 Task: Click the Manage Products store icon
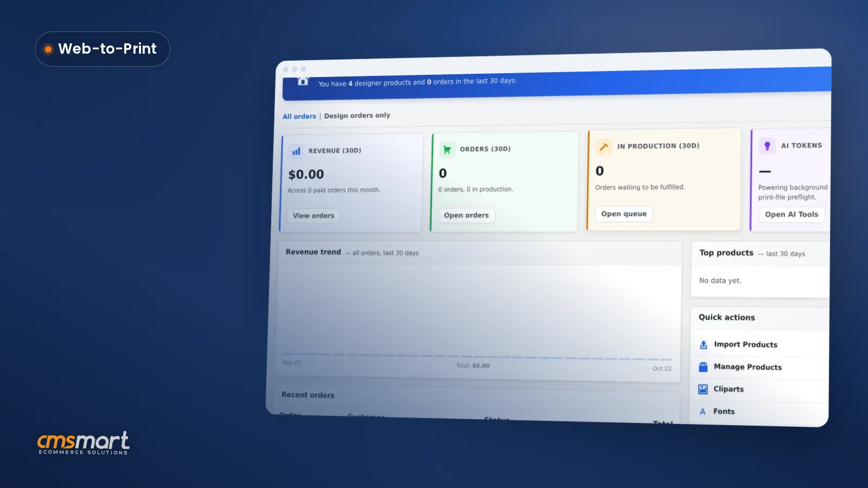coord(703,367)
